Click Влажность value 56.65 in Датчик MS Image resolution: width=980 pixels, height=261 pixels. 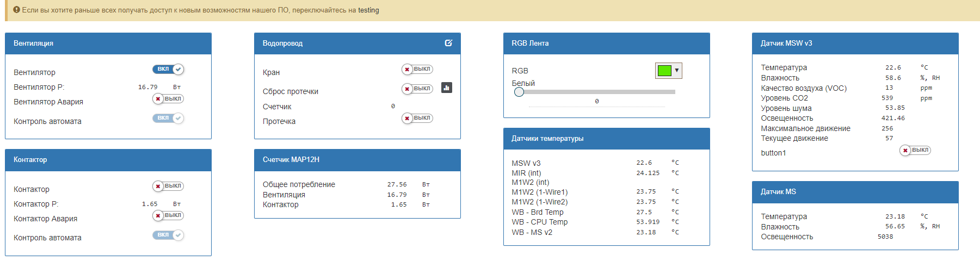pos(895,226)
